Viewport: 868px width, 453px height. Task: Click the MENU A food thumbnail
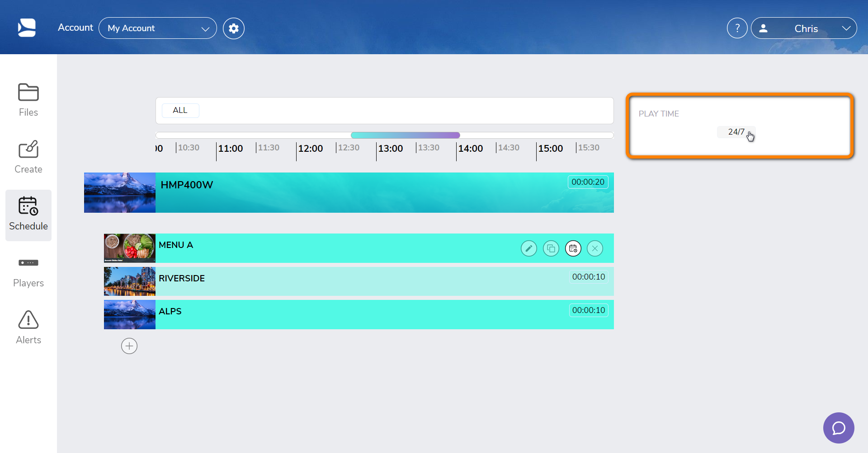tap(130, 248)
